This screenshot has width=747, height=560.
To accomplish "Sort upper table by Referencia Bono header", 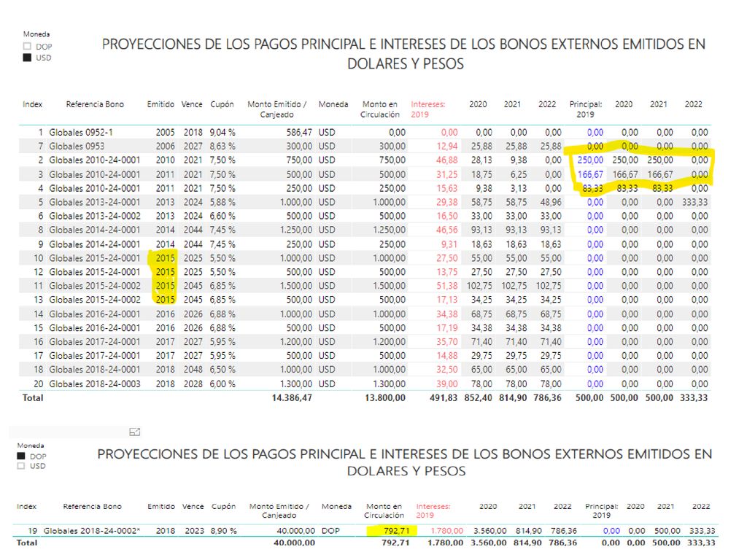I will click(x=95, y=104).
